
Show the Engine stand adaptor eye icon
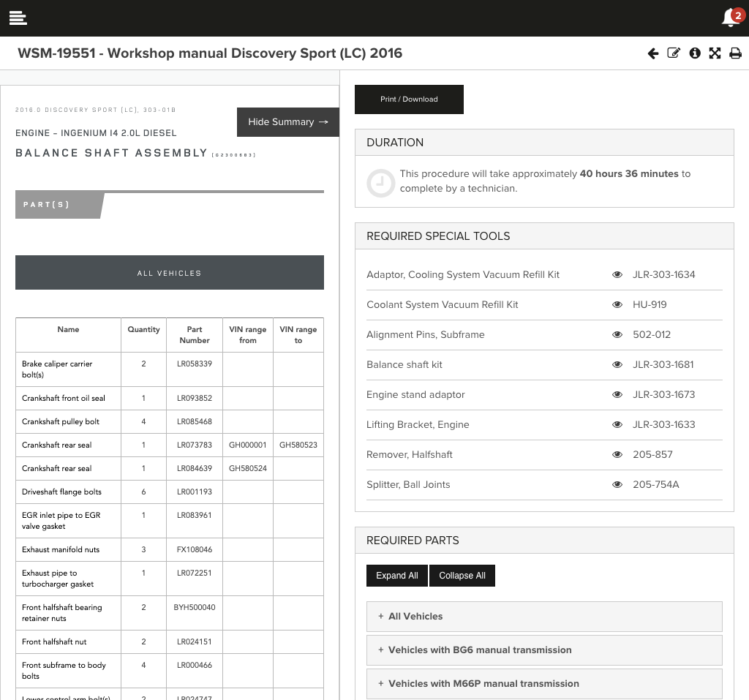tap(617, 394)
